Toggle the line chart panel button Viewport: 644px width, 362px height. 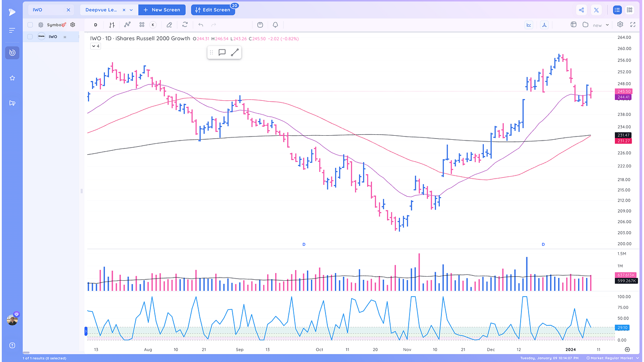tap(529, 25)
